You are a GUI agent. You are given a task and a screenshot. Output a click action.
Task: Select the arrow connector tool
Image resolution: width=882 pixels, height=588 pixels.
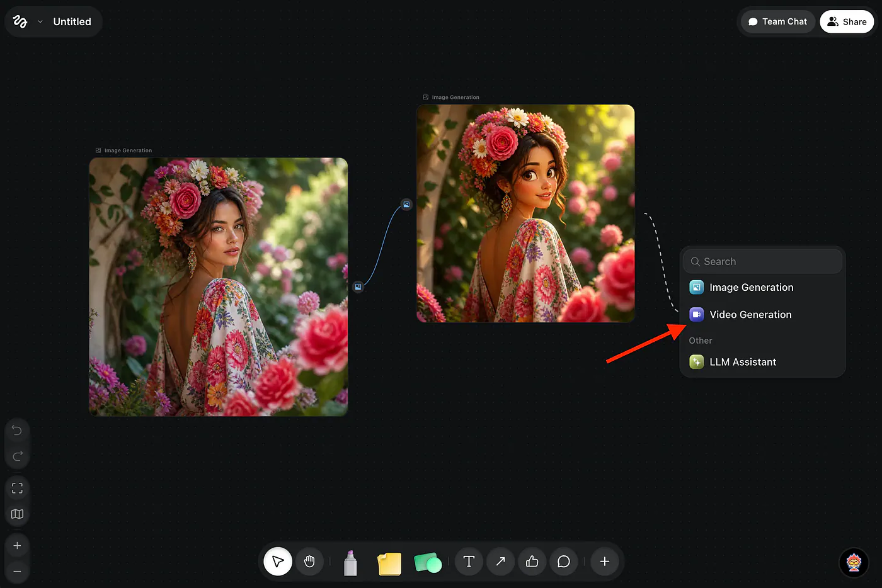pyautogui.click(x=500, y=562)
